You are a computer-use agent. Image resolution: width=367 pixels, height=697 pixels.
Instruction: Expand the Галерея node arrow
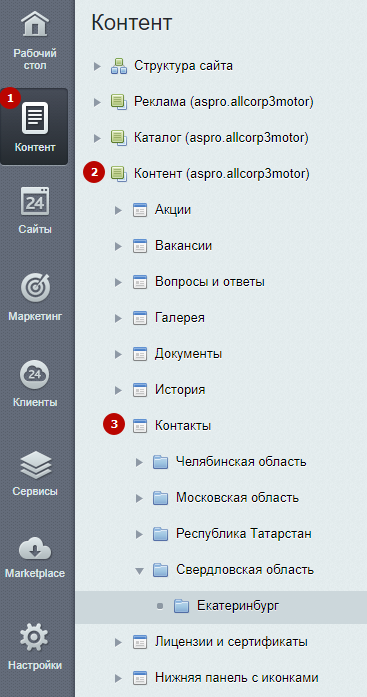click(x=118, y=318)
